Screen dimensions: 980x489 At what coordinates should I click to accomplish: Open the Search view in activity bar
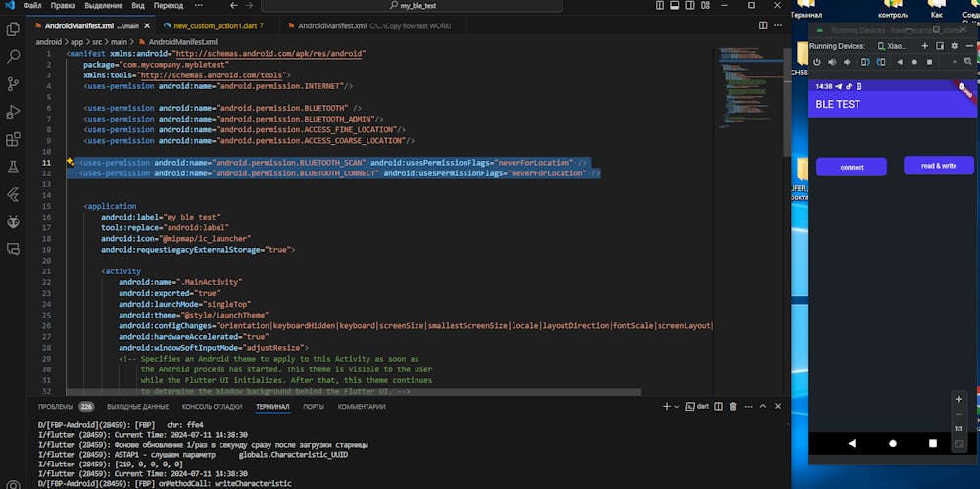(x=14, y=56)
